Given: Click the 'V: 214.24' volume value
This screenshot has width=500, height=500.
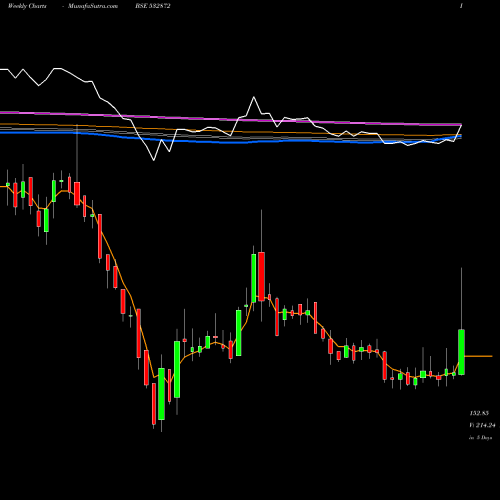Looking at the screenshot, I should [482, 425].
